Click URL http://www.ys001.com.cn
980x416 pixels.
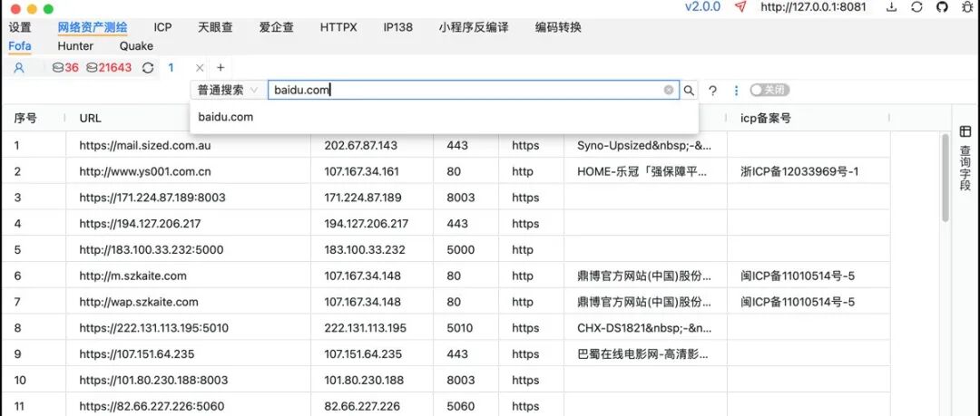pos(145,171)
